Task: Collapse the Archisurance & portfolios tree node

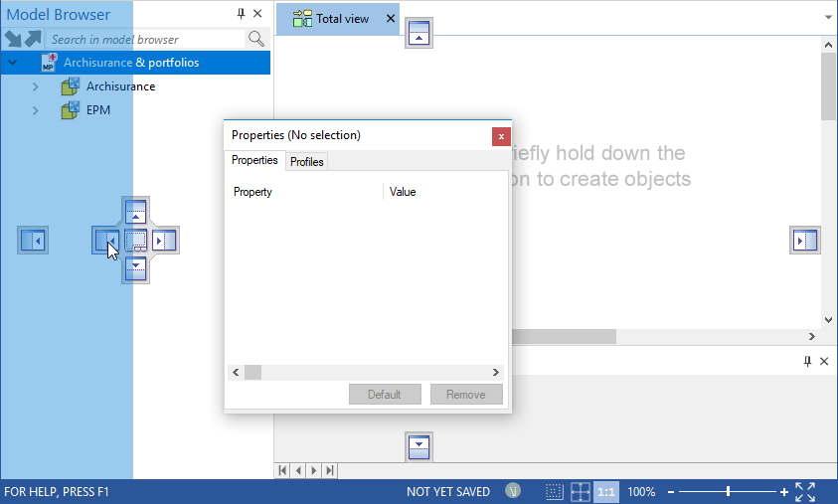Action: 13,63
